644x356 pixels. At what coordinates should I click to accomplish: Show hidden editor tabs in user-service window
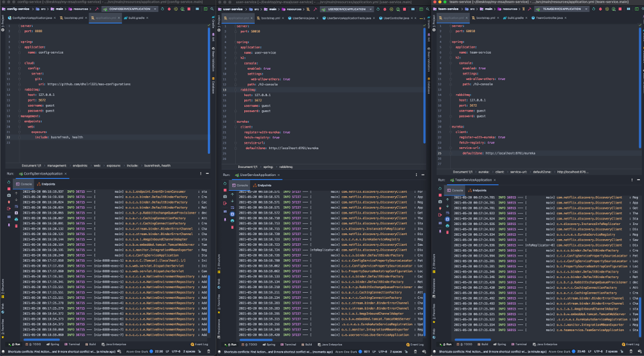click(x=421, y=18)
